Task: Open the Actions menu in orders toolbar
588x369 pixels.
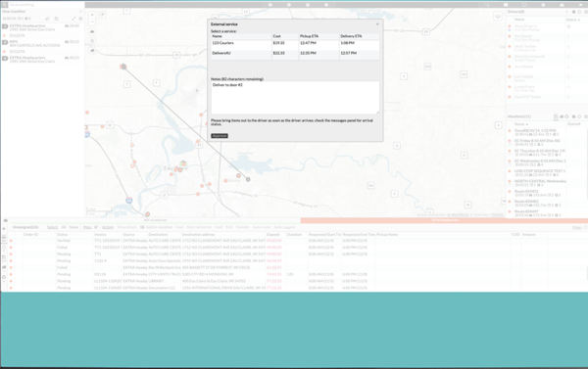Action: tap(108, 227)
